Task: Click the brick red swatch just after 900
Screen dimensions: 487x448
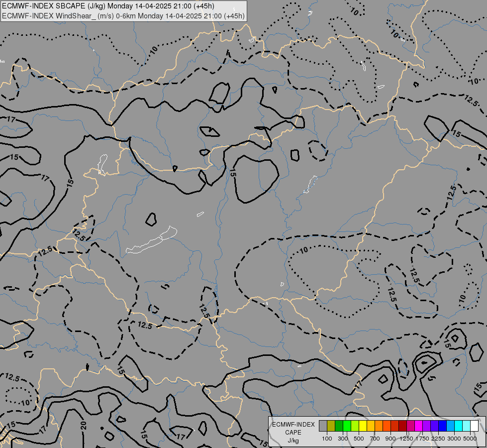Action: click(x=395, y=426)
